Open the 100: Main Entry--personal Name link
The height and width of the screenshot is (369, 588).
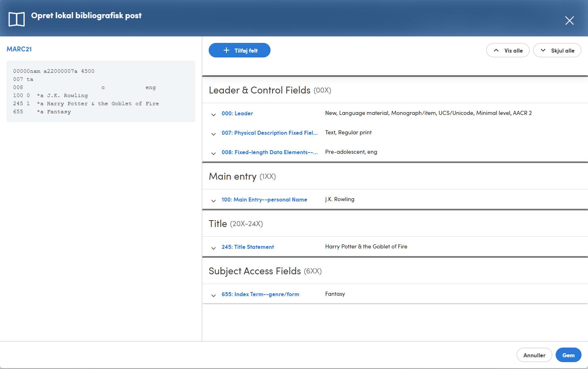(x=264, y=199)
